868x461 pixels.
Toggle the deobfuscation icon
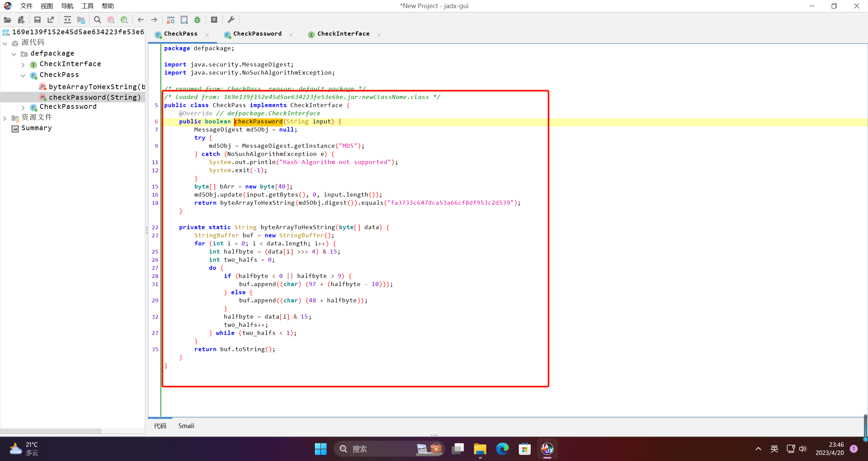[171, 20]
